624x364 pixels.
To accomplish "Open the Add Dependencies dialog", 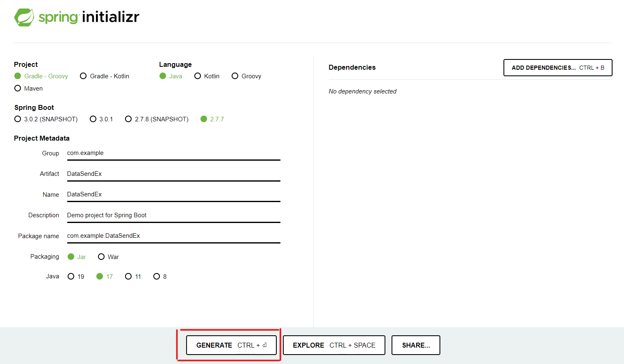I will (x=558, y=68).
